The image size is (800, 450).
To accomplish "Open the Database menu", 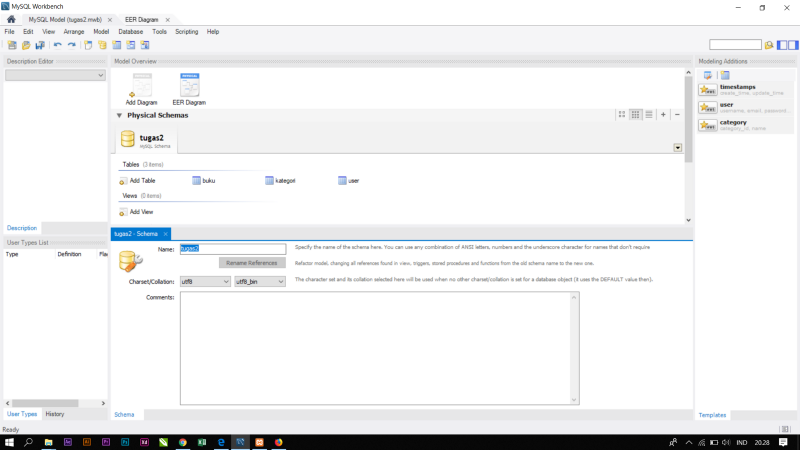I will pos(130,32).
